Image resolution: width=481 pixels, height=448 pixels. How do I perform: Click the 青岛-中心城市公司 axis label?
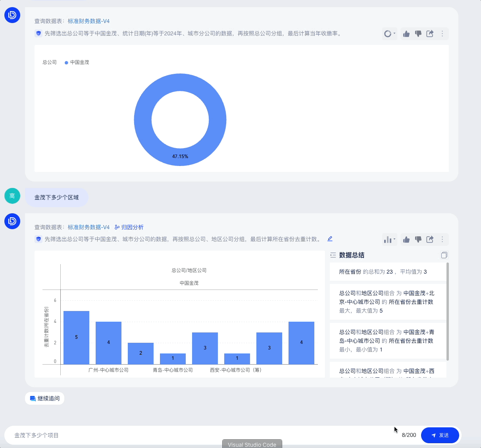[x=173, y=370]
